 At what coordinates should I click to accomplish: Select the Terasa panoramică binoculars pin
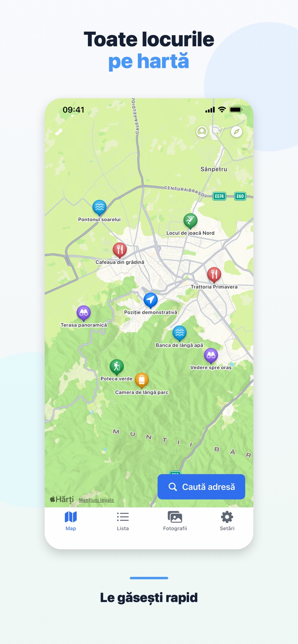[84, 313]
